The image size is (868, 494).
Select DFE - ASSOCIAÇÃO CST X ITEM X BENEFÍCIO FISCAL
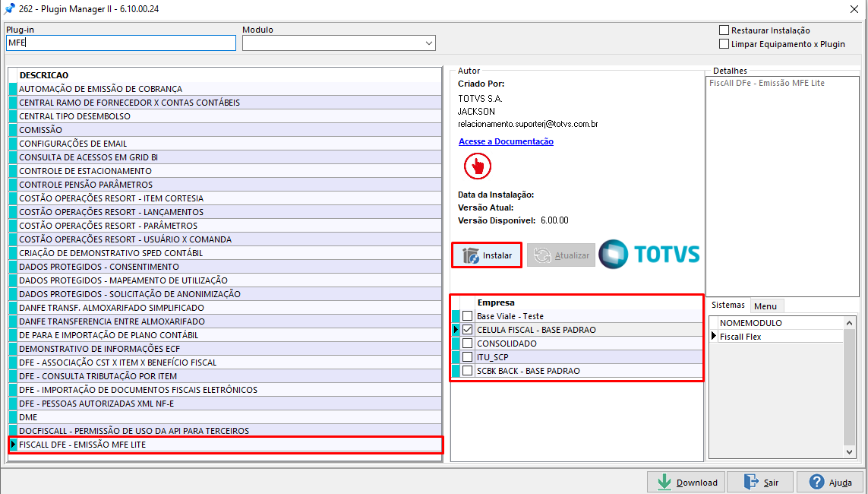click(x=230, y=363)
